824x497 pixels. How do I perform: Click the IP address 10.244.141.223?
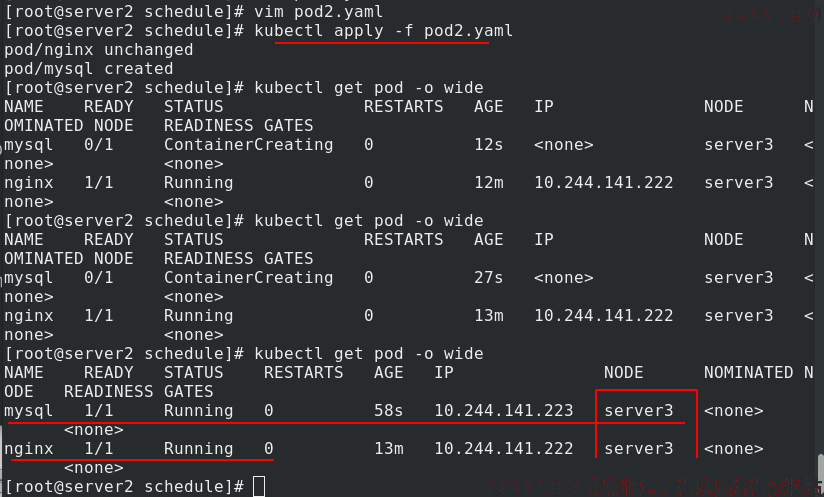coord(503,411)
